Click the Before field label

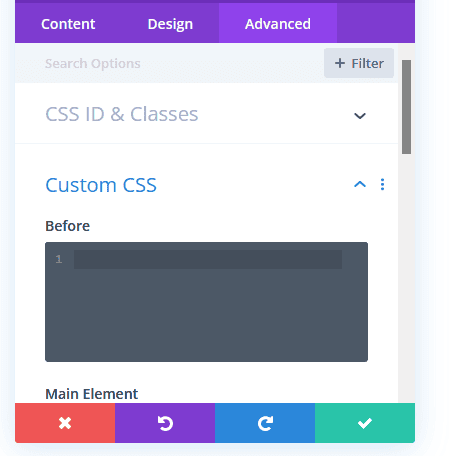click(x=68, y=226)
